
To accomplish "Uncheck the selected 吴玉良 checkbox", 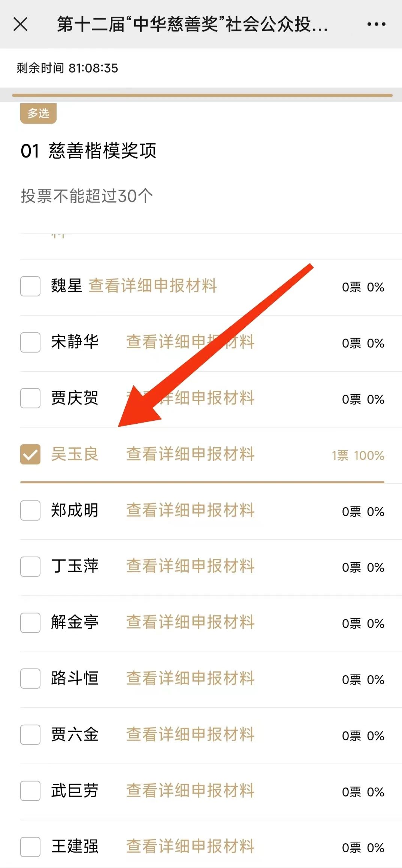I will click(30, 454).
